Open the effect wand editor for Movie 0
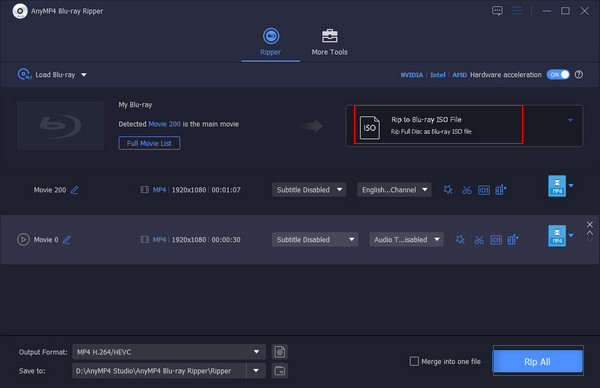Image resolution: width=600 pixels, height=388 pixels. tap(460, 240)
